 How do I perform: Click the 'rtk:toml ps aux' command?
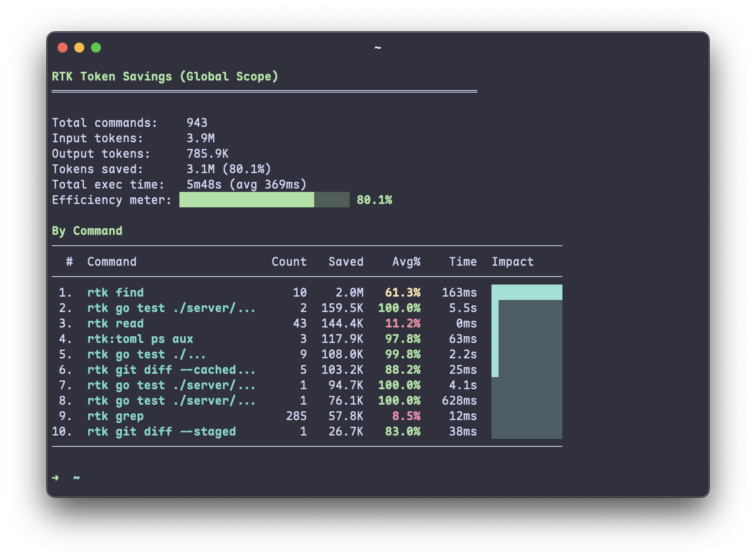coord(140,339)
